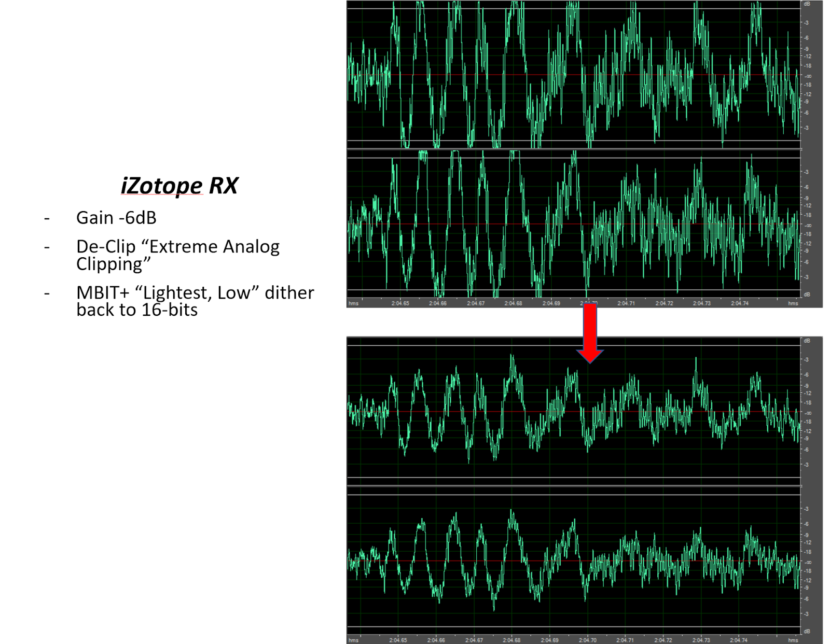The image size is (830, 644).
Task: Click inside the repaired waveform's lower channel
Action: pyautogui.click(x=574, y=561)
